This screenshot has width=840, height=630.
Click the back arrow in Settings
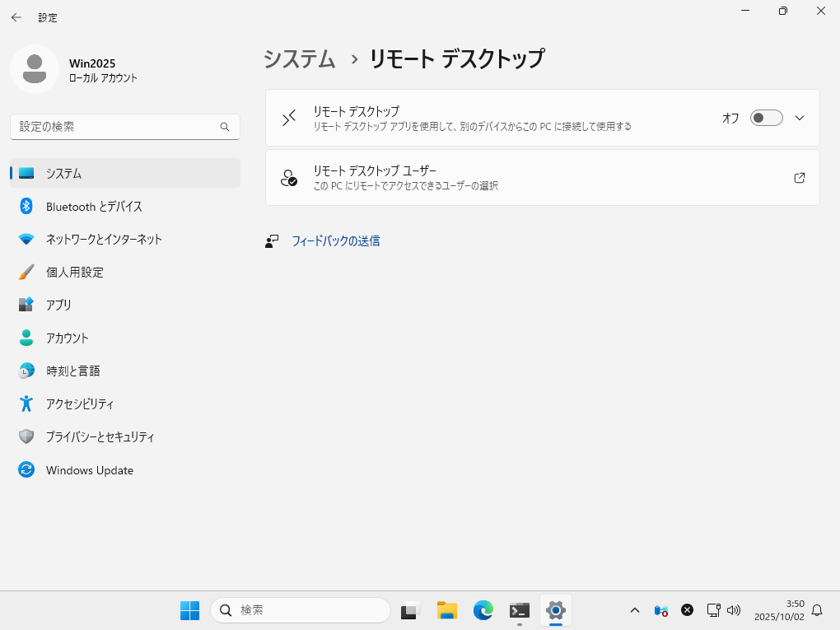(16, 16)
